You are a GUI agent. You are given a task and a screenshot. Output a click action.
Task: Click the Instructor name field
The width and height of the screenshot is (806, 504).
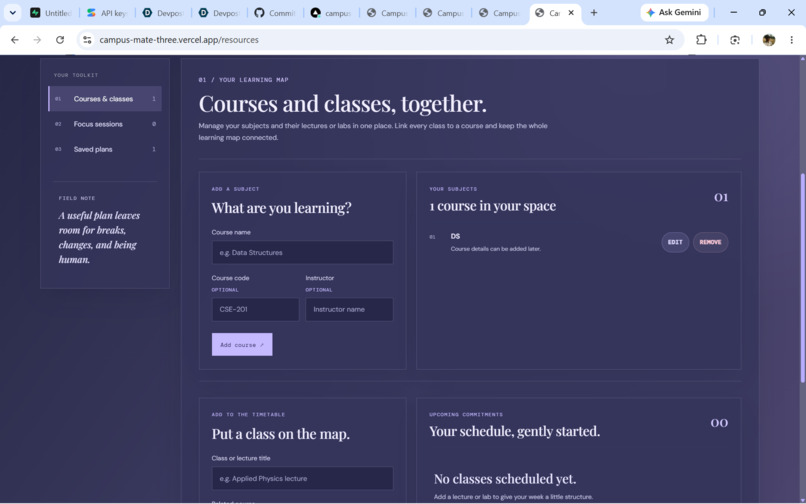coord(349,309)
